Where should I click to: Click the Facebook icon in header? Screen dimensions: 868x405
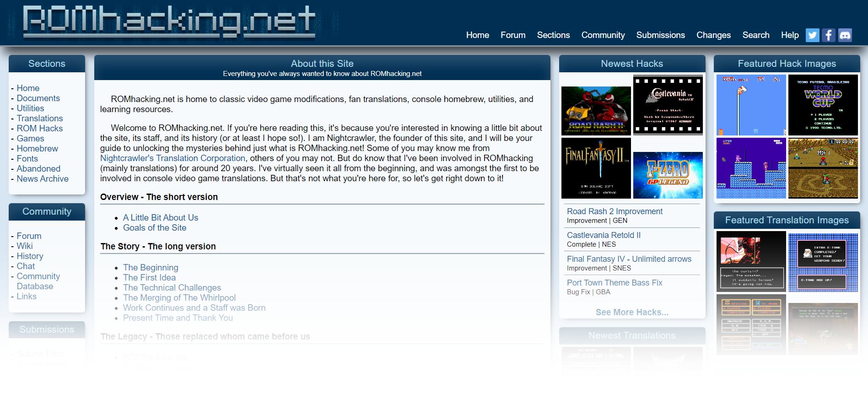[828, 35]
